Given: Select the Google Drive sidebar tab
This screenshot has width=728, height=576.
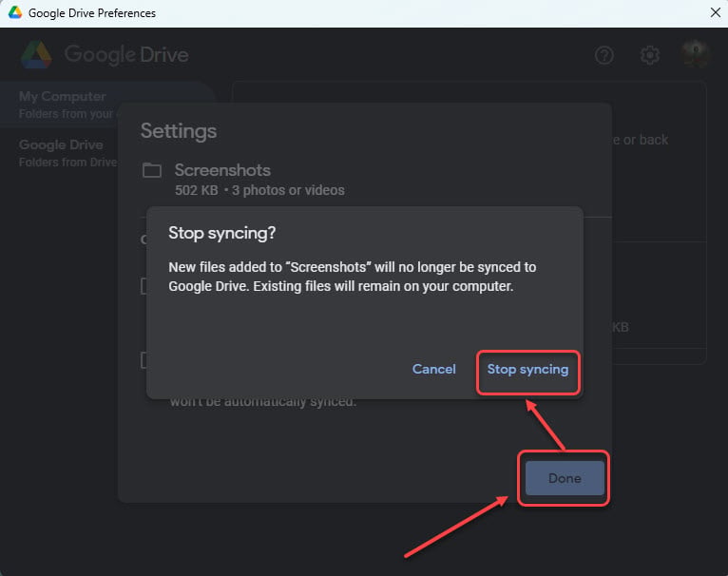Looking at the screenshot, I should pos(68,153).
